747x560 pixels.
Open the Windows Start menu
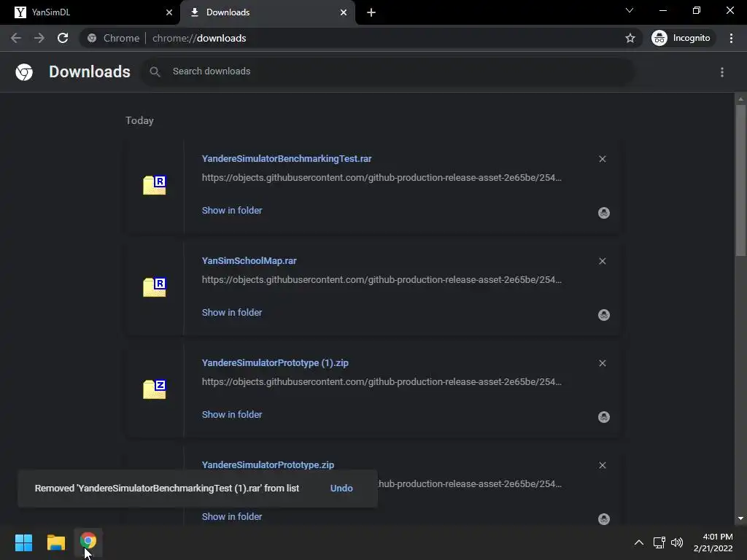23,542
